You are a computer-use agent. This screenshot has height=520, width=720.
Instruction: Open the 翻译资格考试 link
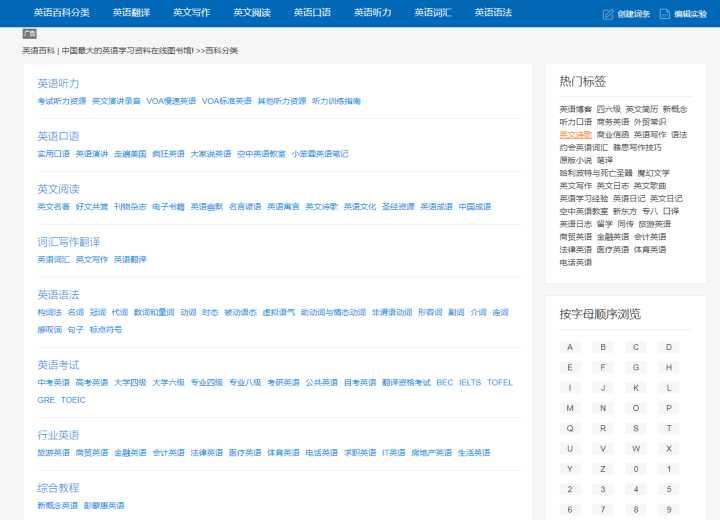407,383
